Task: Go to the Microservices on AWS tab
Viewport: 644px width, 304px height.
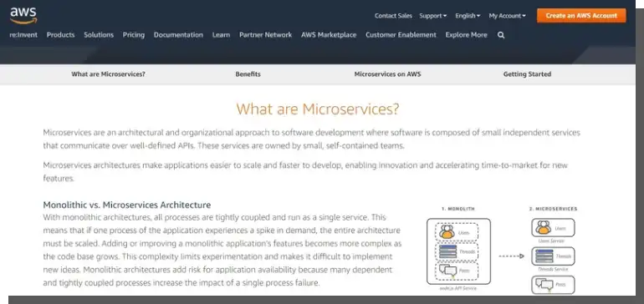Action: pos(387,74)
